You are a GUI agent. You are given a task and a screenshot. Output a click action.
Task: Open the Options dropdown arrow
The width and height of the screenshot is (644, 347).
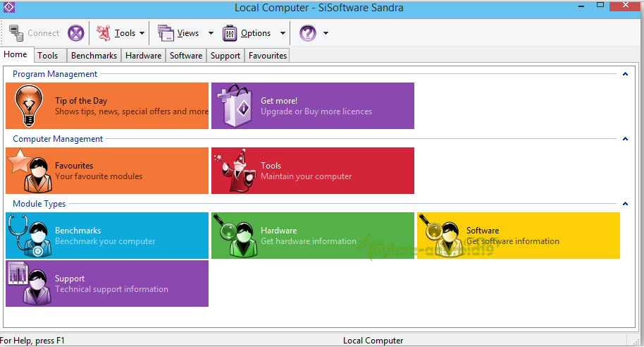click(283, 33)
